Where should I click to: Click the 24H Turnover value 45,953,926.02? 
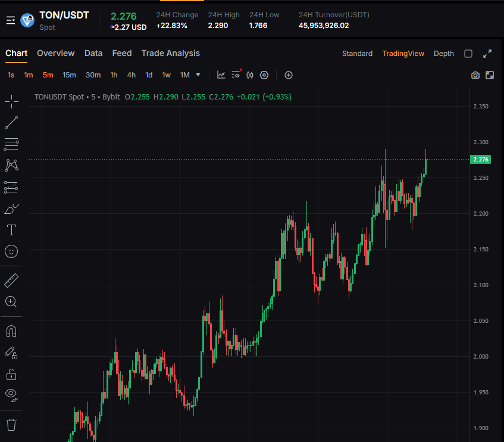[x=324, y=26]
